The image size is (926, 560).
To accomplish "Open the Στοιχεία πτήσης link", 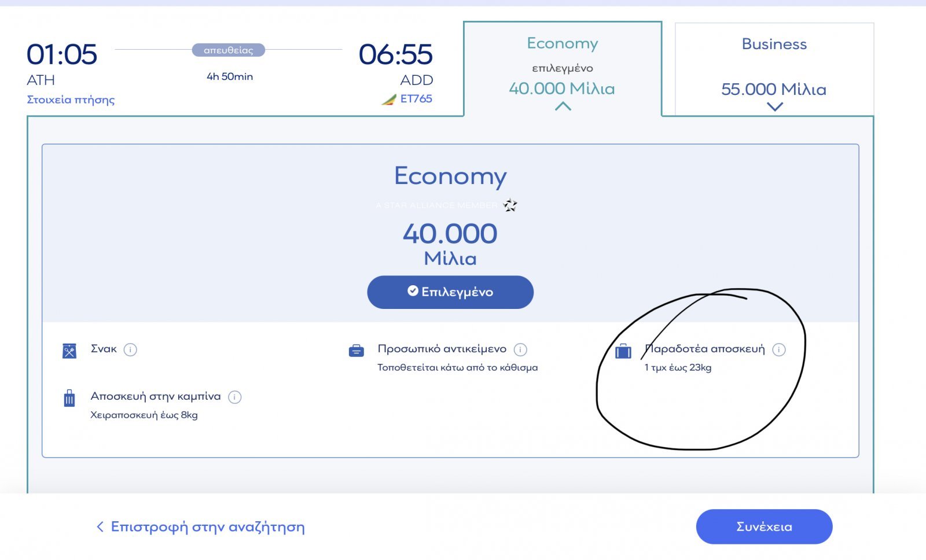I will coord(71,100).
